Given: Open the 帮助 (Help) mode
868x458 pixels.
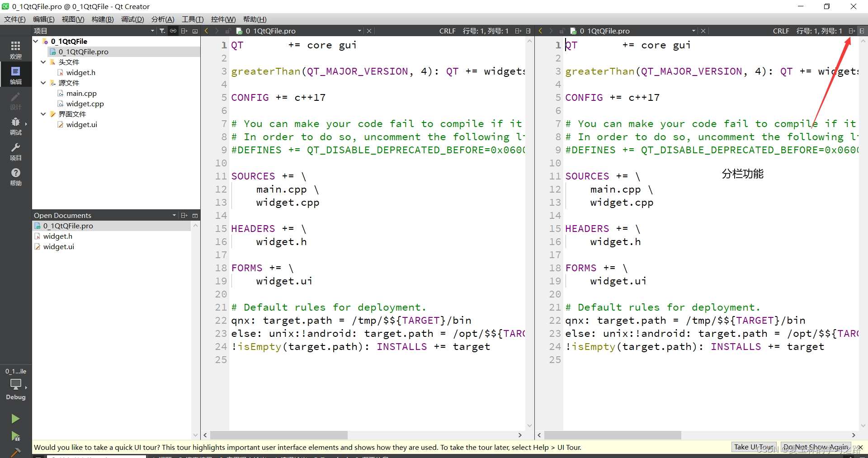Looking at the screenshot, I should 16,176.
